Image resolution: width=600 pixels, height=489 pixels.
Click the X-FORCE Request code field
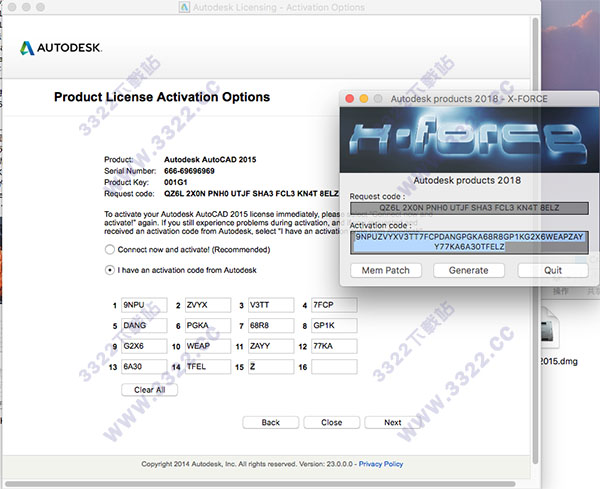pos(469,208)
